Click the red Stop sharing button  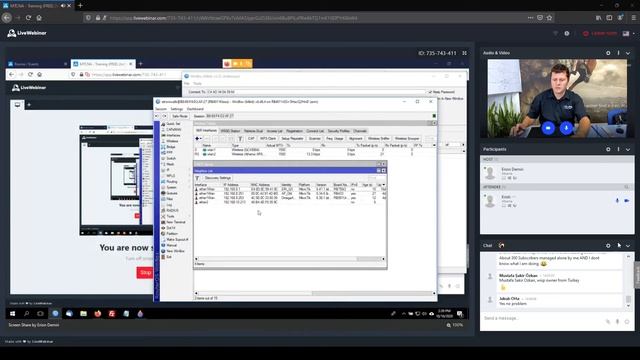click(144, 272)
